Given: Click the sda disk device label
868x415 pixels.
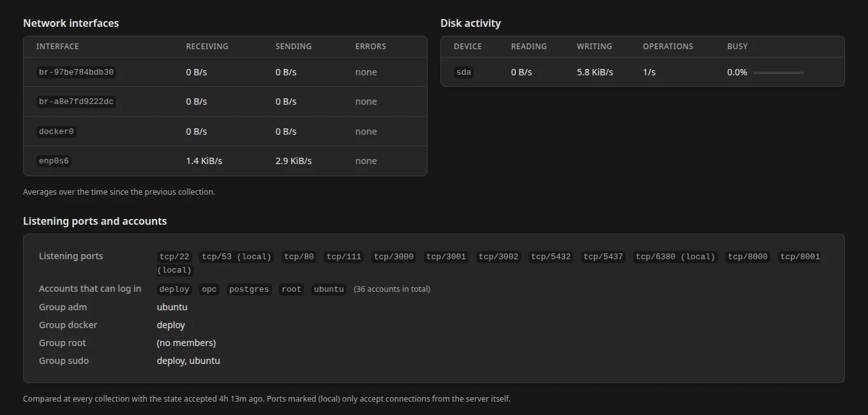Looking at the screenshot, I should 464,72.
